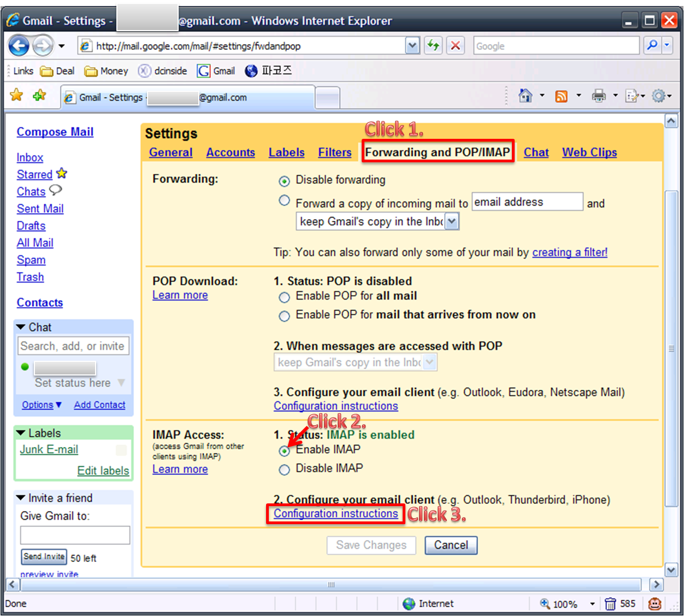Switch to the Labels settings tab
The height and width of the screenshot is (616, 684).
click(x=286, y=152)
